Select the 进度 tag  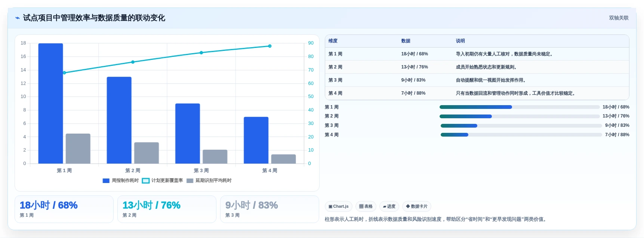coord(389,207)
